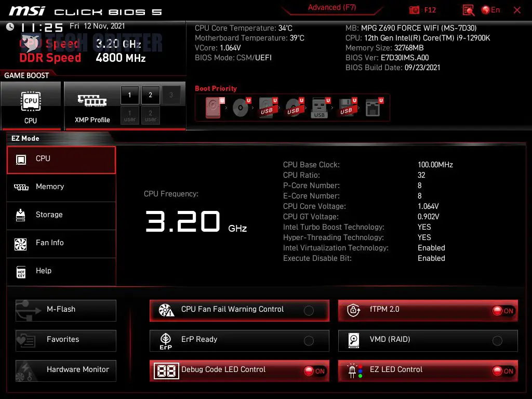Turn off fTPM 2.0
This screenshot has width=532, height=399.
[x=428, y=310]
